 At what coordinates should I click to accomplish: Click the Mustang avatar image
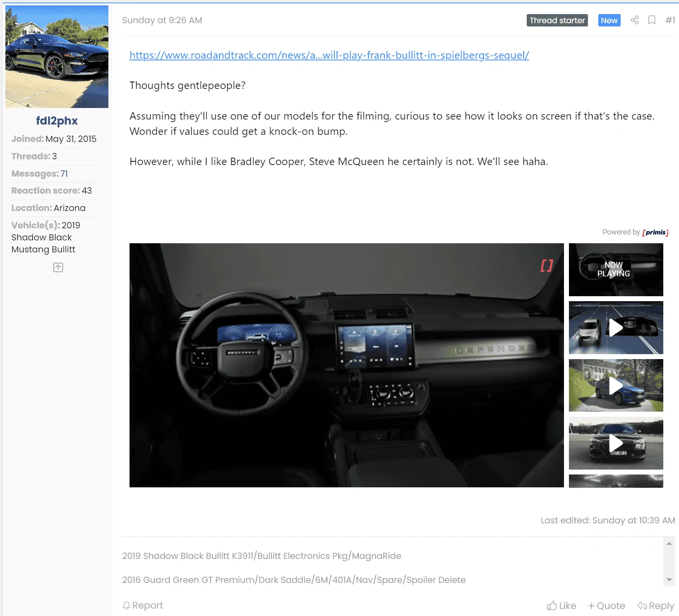(x=57, y=57)
